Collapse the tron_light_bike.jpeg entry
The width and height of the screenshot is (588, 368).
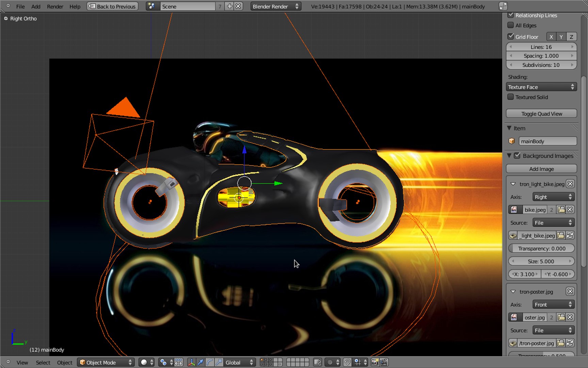[x=513, y=184]
